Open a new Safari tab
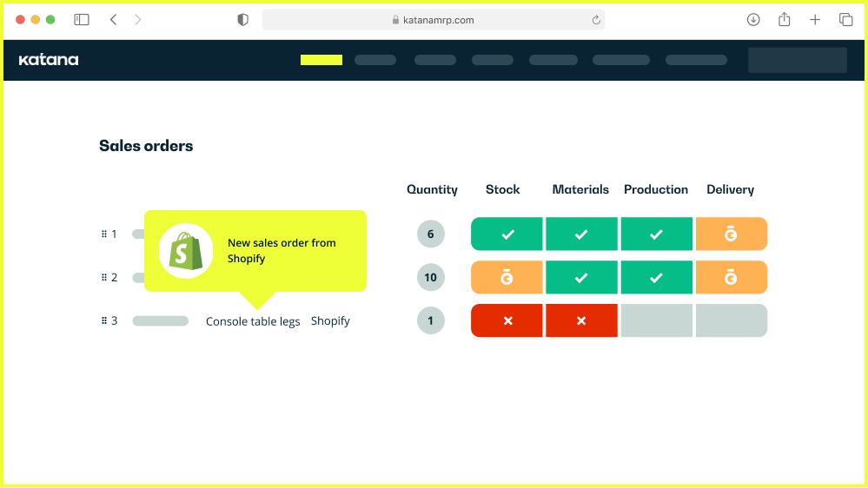 (815, 20)
